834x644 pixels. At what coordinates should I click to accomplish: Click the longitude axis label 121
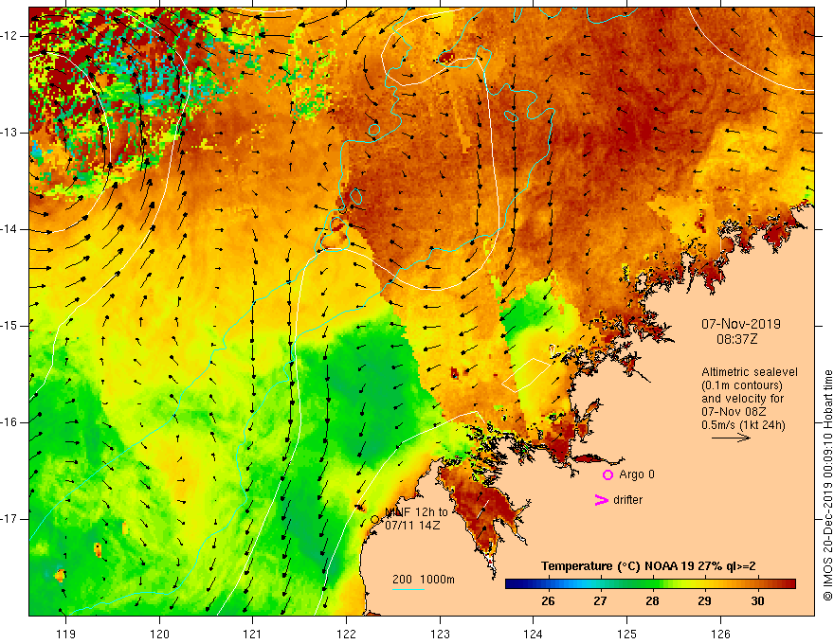click(x=253, y=634)
